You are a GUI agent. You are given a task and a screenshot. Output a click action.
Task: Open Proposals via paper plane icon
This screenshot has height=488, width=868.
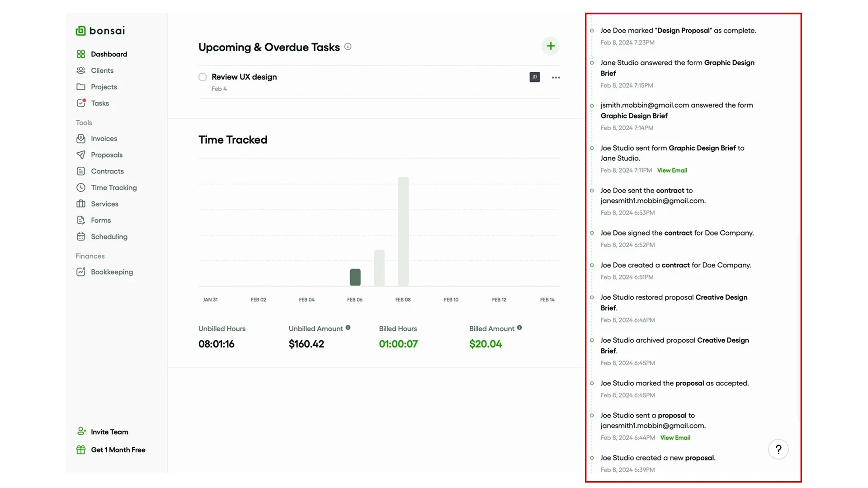pos(81,155)
